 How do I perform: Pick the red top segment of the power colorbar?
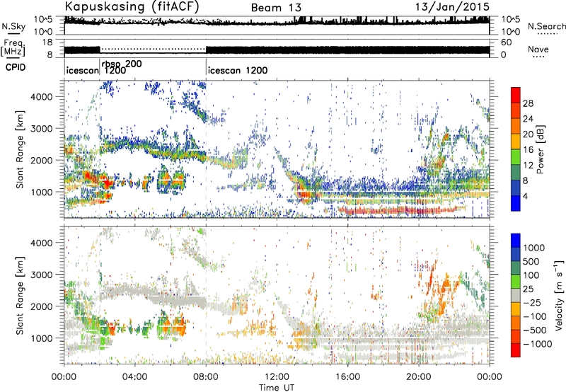(x=516, y=95)
